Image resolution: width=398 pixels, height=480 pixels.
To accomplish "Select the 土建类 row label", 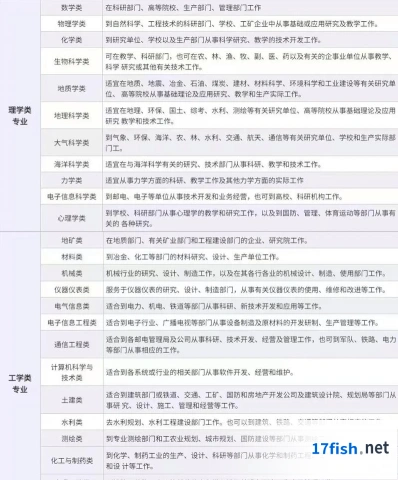I will (72, 400).
